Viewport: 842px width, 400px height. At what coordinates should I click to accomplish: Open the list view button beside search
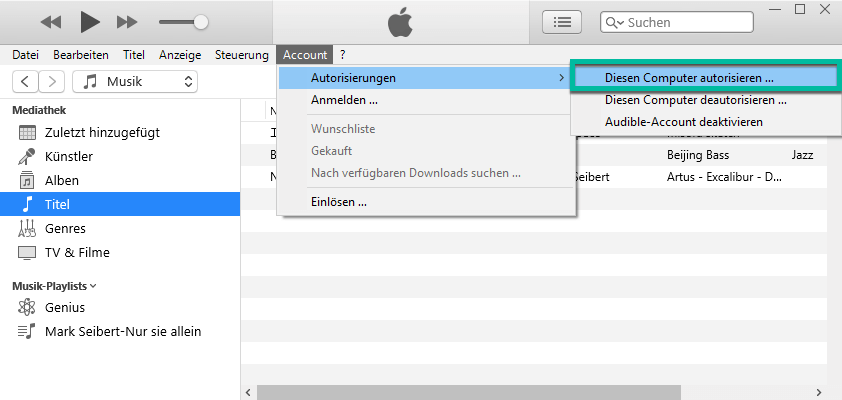562,22
